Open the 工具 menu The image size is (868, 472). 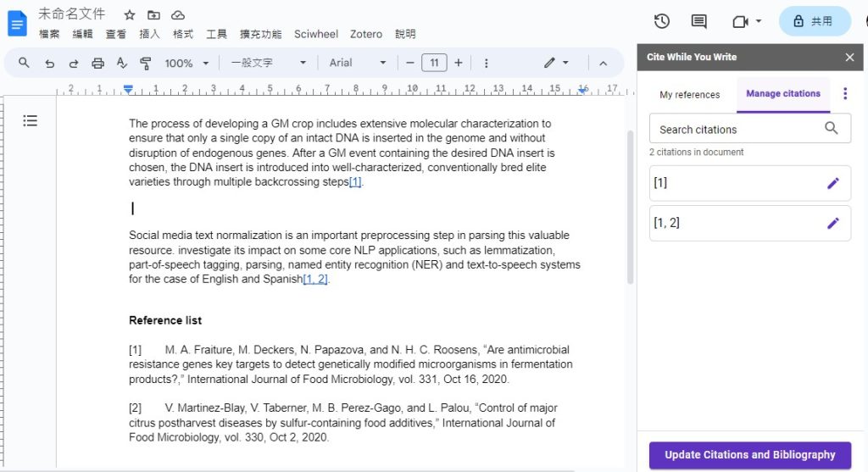coord(216,34)
